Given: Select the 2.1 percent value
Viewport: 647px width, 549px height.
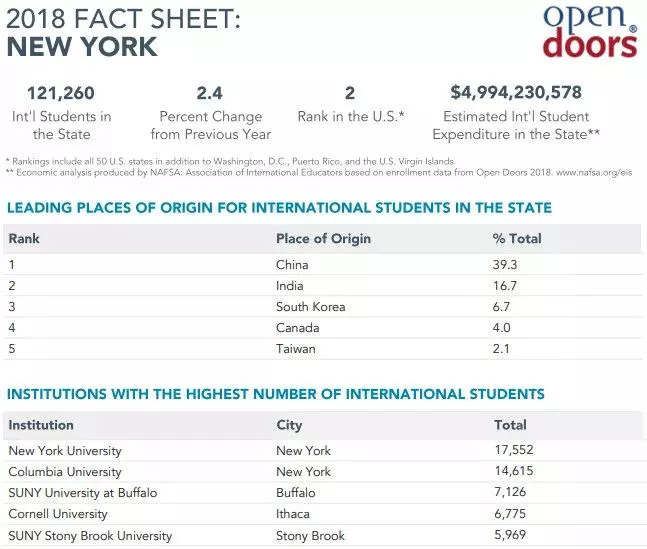Looking at the screenshot, I should 501,349.
